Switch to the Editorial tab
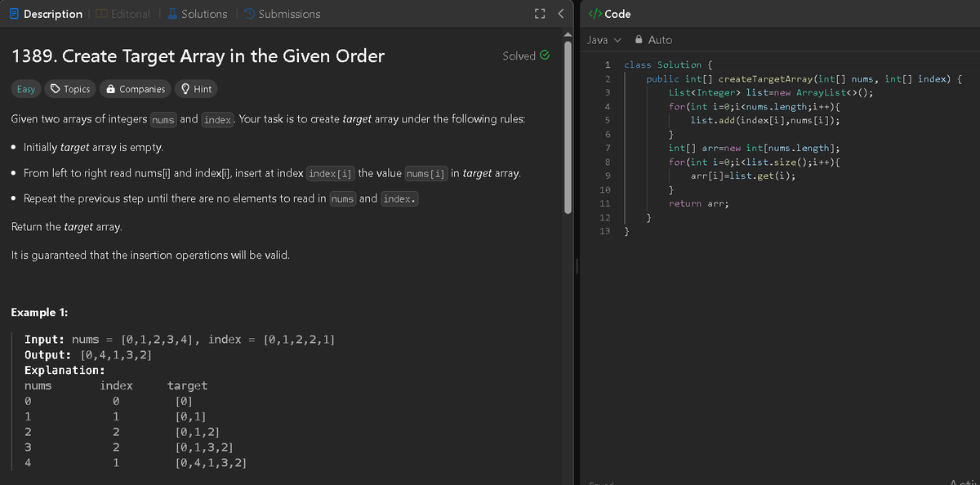The image size is (980, 485). [x=122, y=14]
